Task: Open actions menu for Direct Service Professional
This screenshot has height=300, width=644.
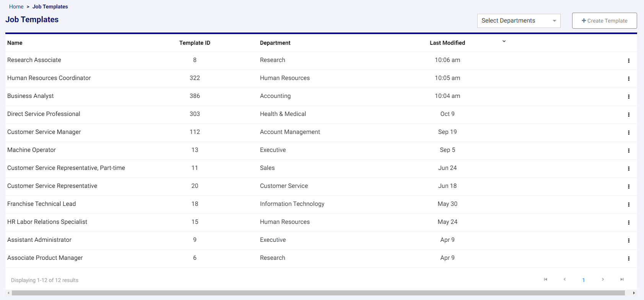Action: coord(629,114)
